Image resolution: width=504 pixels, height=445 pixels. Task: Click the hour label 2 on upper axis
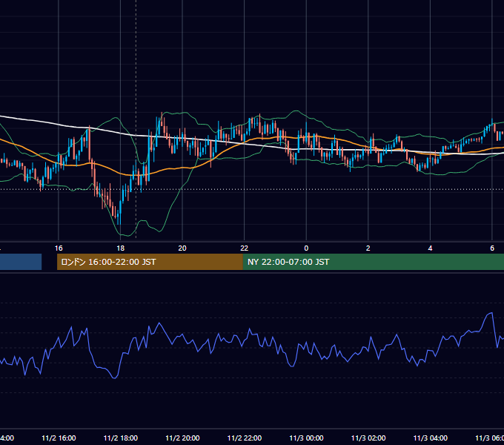click(368, 248)
